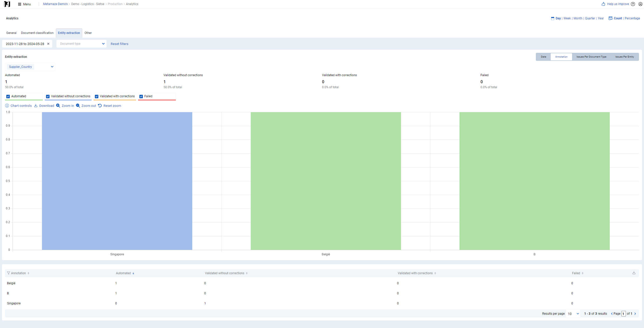Open the hamburger Menu
Screen dimensions: 644x328
click(x=24, y=4)
